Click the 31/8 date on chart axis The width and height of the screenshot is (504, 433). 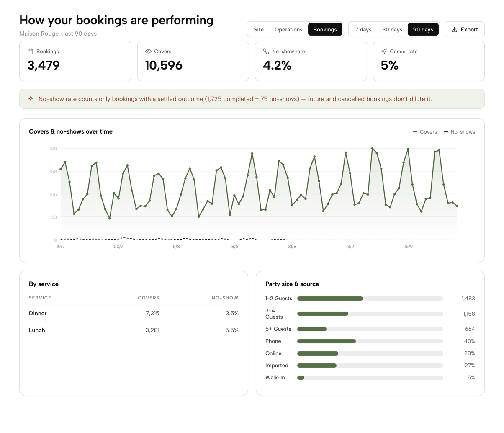coord(292,247)
